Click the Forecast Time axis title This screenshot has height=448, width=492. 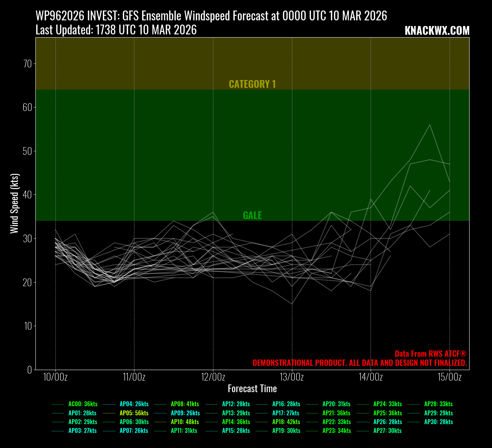tap(252, 389)
